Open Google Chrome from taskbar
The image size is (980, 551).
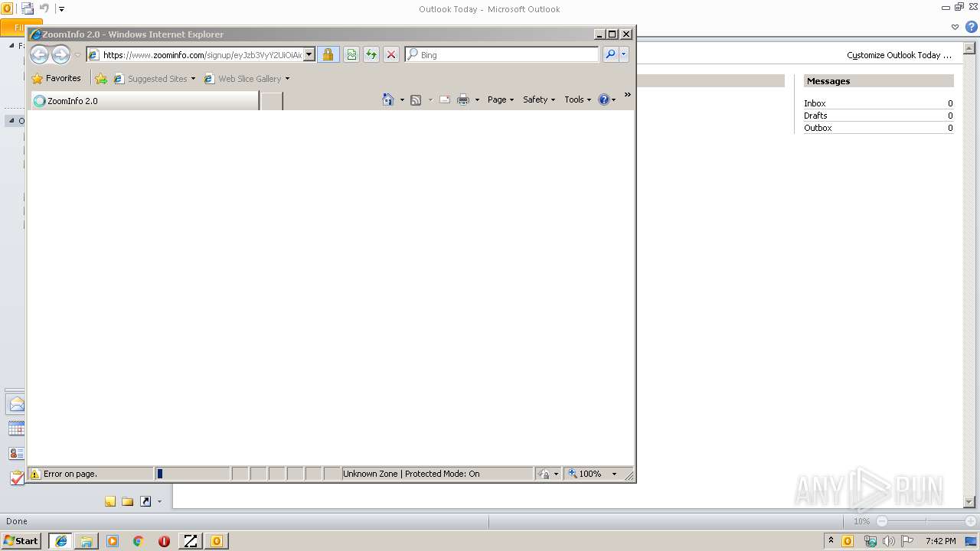click(x=139, y=540)
